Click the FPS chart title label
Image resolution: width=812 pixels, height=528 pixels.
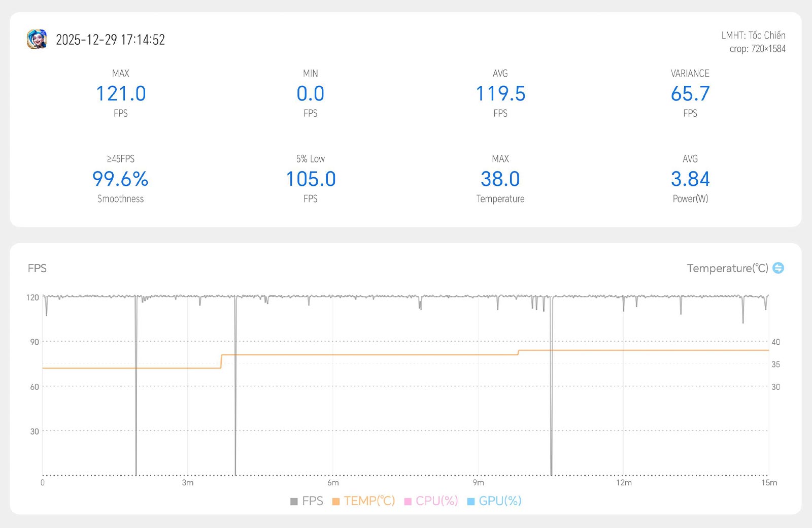tap(37, 268)
